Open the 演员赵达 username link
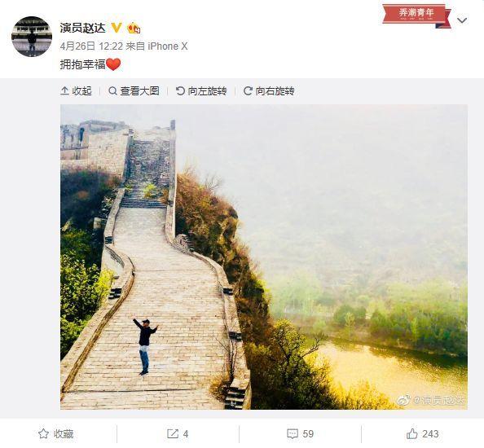The width and height of the screenshot is (484, 448). 83,28
